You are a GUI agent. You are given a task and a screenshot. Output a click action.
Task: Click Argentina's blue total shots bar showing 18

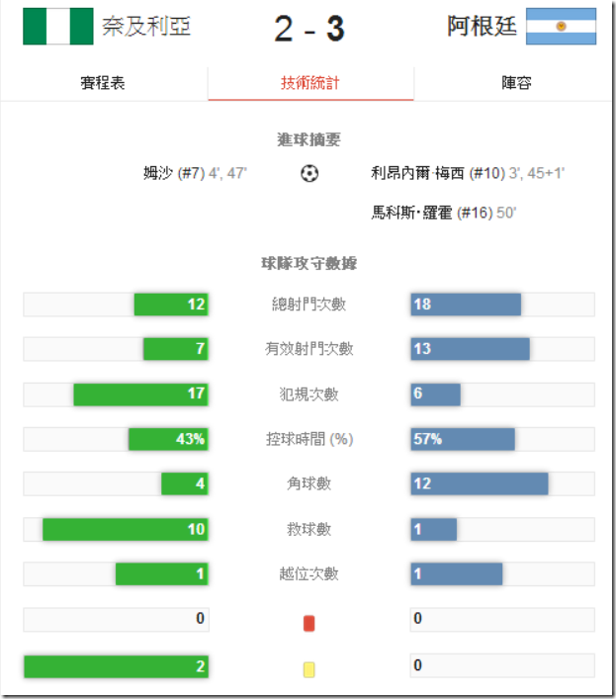[x=466, y=305]
